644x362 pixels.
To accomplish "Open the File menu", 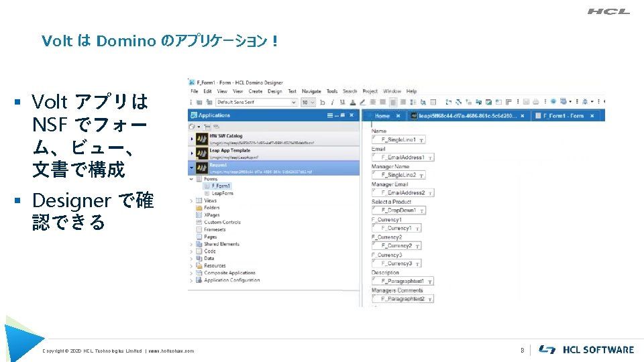I will click(195, 91).
